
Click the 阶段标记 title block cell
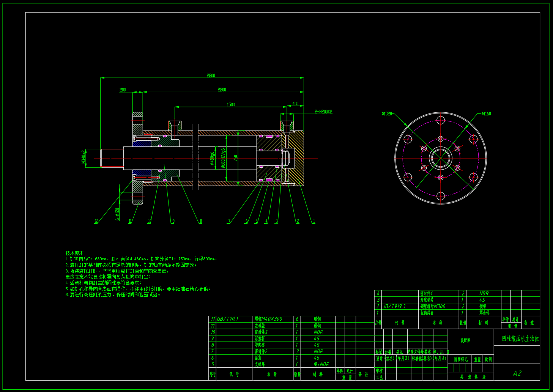point(461,359)
